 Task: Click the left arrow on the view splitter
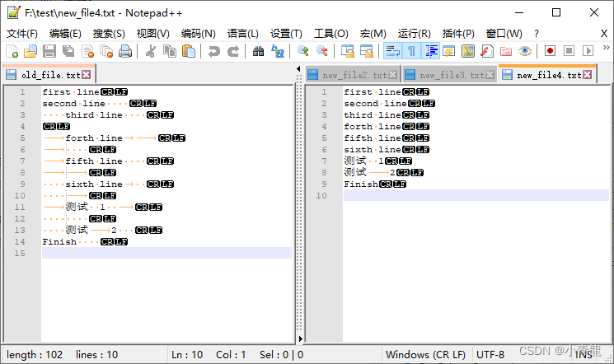click(x=299, y=69)
